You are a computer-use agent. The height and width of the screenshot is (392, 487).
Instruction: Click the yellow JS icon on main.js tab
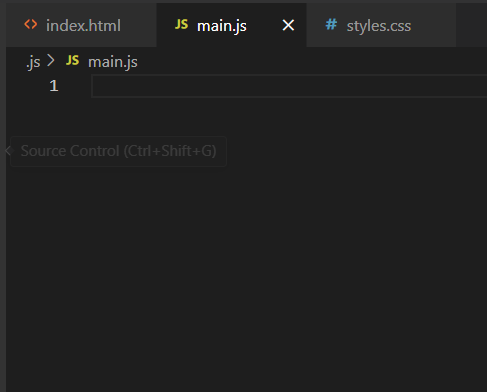tap(181, 25)
